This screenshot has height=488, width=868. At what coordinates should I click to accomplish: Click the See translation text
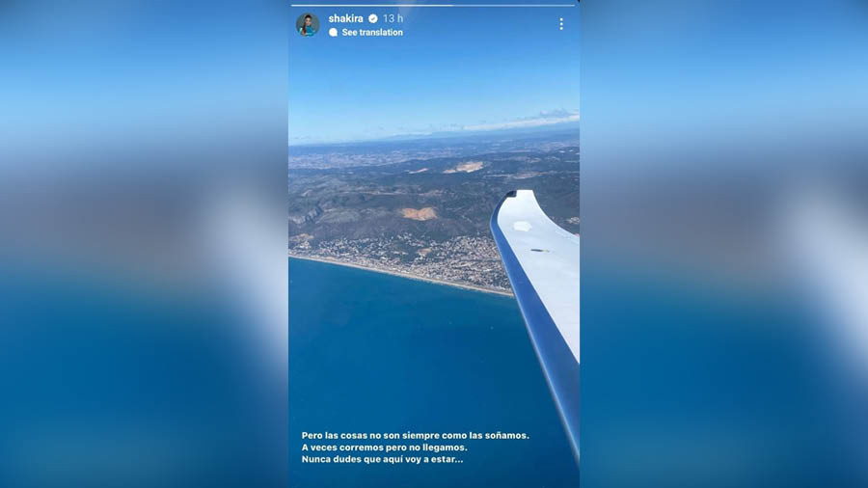(372, 33)
